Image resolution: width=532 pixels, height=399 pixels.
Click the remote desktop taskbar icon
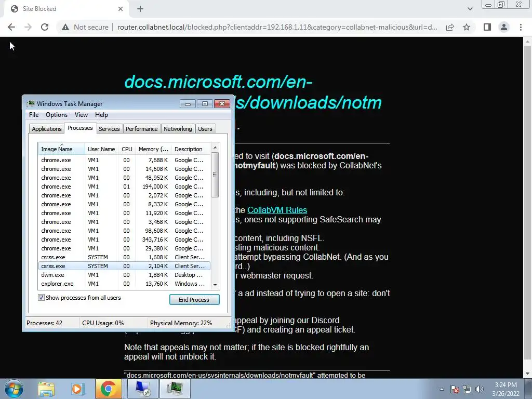coord(143,389)
